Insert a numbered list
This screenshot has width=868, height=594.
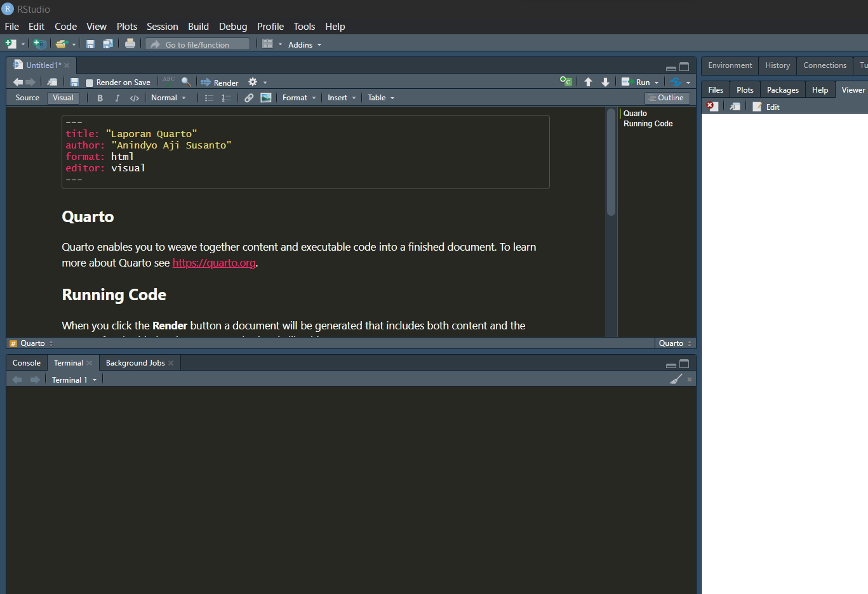pos(226,98)
